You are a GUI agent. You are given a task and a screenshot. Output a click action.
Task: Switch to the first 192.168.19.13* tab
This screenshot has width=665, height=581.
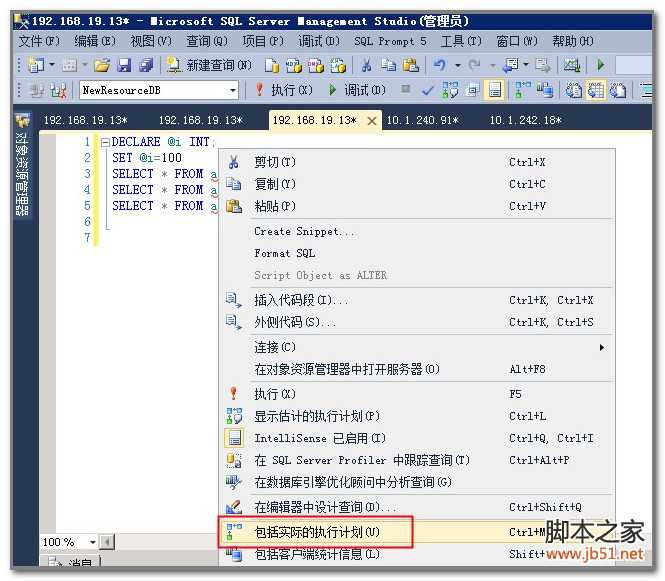tap(86, 120)
